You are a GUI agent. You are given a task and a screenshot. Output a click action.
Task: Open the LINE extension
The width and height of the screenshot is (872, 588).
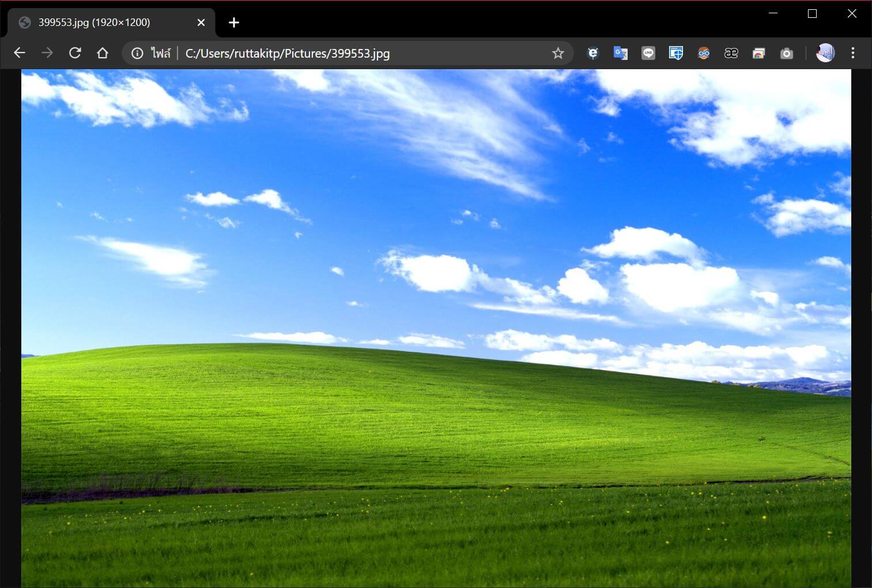(648, 54)
